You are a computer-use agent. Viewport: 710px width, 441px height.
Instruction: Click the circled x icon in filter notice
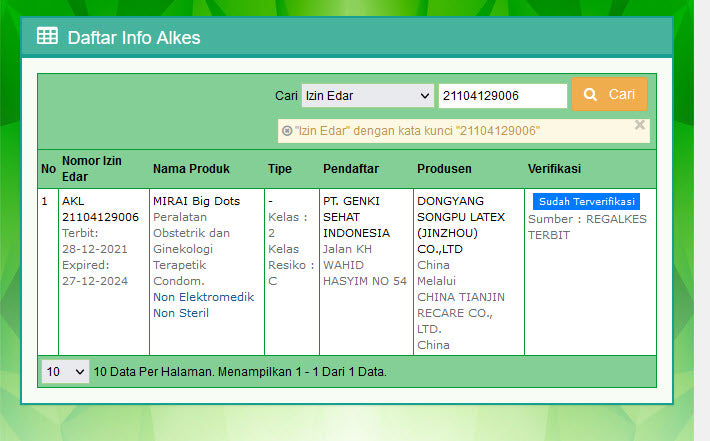tap(287, 131)
